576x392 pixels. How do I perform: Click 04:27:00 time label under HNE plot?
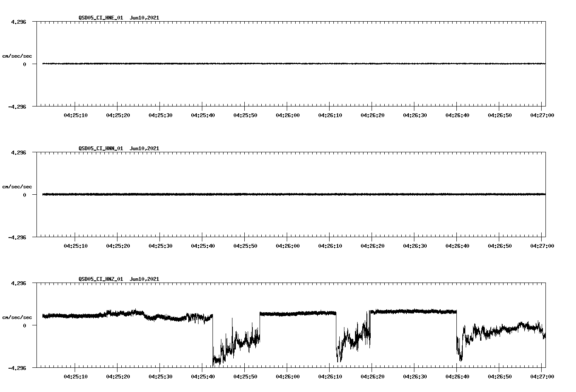tap(542, 115)
